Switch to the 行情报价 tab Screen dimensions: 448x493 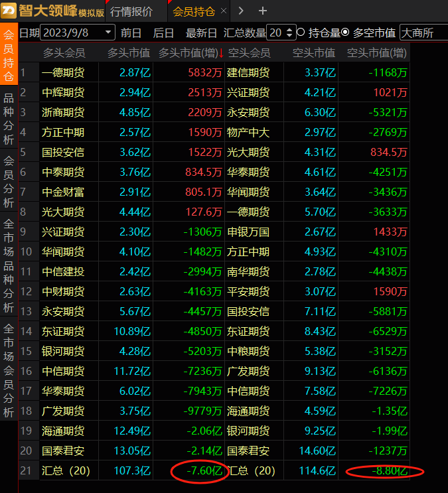(131, 12)
